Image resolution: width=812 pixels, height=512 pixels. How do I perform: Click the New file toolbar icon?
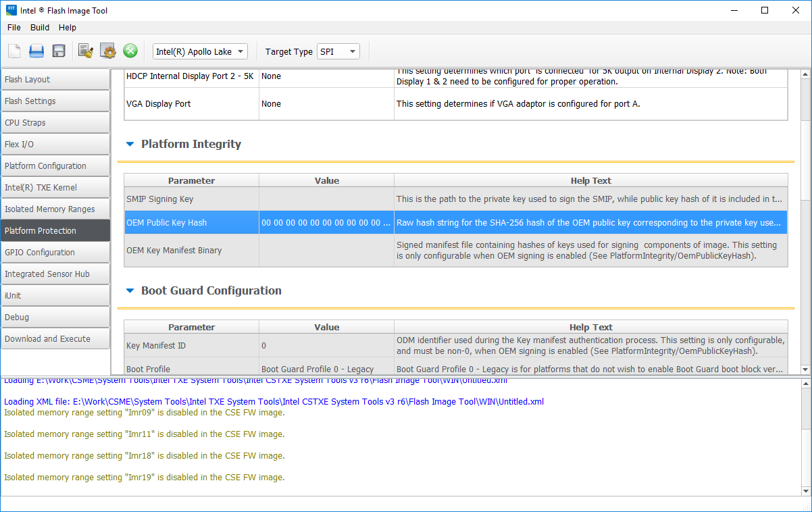pos(14,51)
